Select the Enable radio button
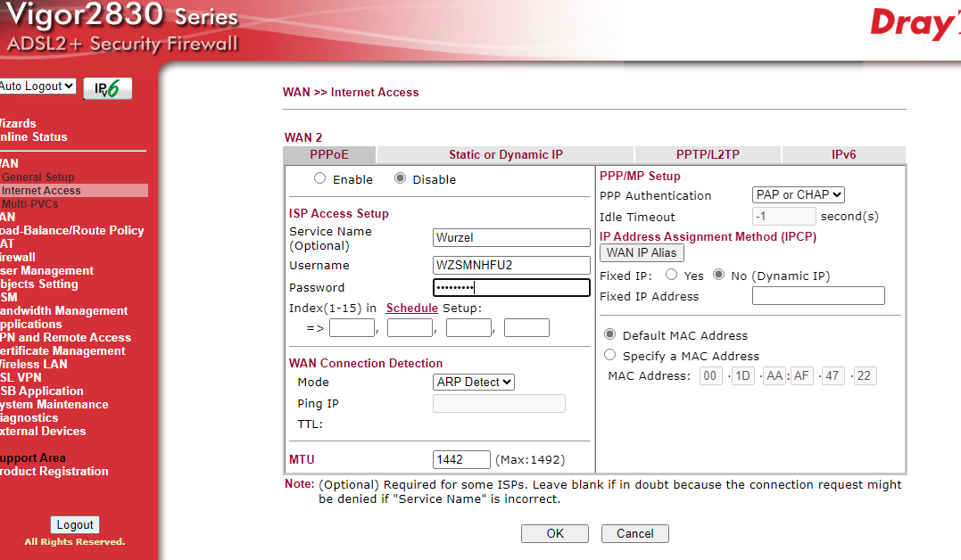 point(320,179)
